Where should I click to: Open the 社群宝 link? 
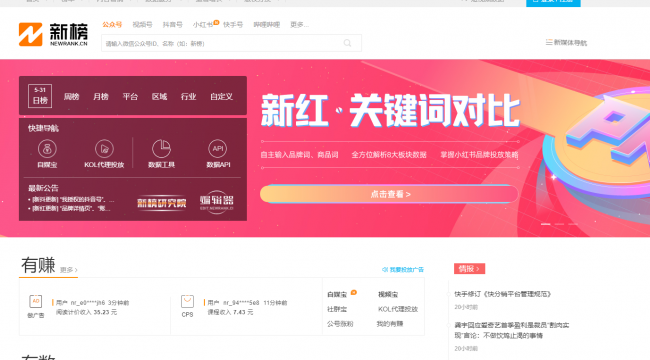tap(337, 309)
